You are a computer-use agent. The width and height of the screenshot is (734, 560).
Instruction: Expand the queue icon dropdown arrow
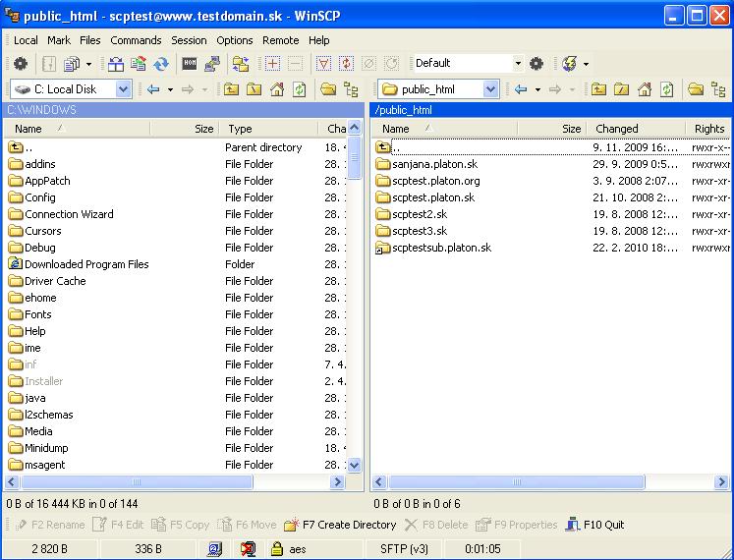click(x=88, y=64)
